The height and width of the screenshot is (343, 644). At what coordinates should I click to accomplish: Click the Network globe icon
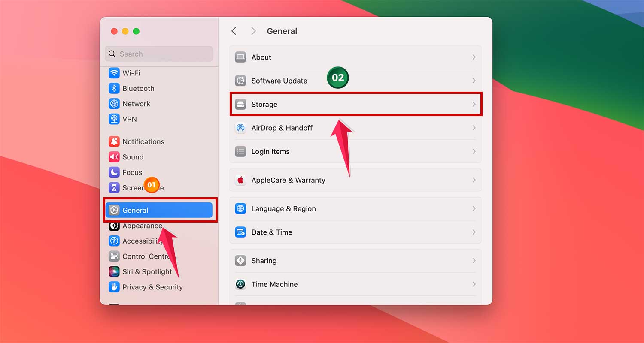[x=114, y=104]
